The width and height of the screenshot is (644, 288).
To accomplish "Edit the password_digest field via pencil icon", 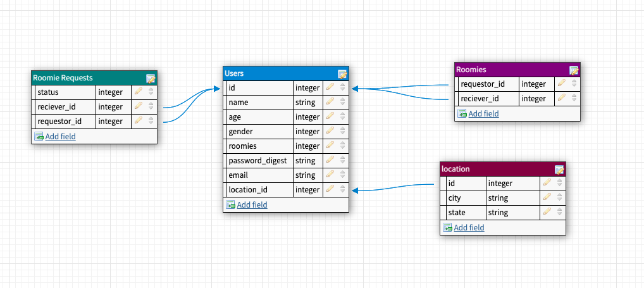I will coord(330,160).
